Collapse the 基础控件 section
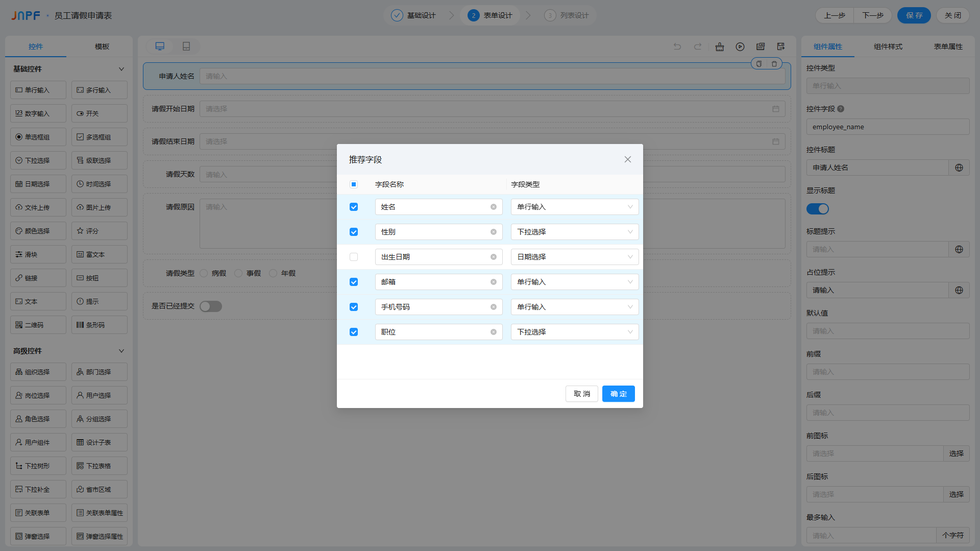The height and width of the screenshot is (551, 980). 121,69
